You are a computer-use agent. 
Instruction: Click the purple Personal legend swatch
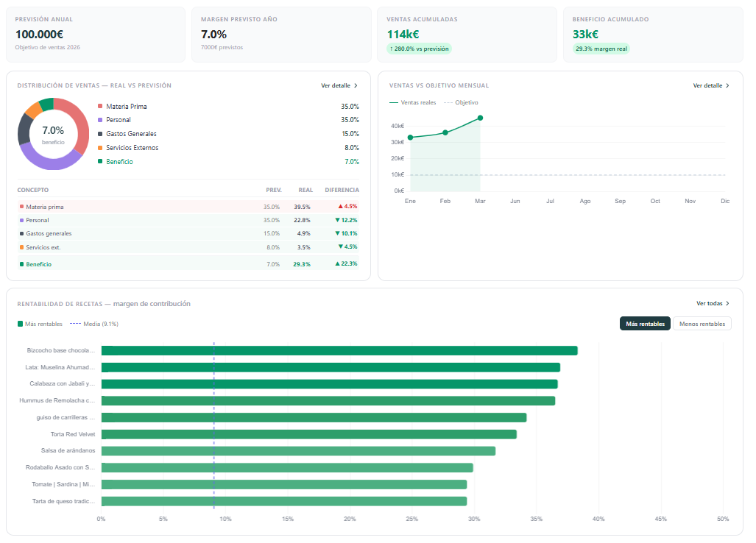click(100, 119)
